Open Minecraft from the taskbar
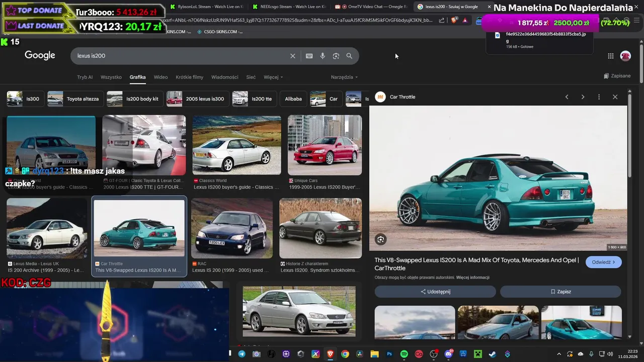The height and width of the screenshot is (362, 644). 478,354
